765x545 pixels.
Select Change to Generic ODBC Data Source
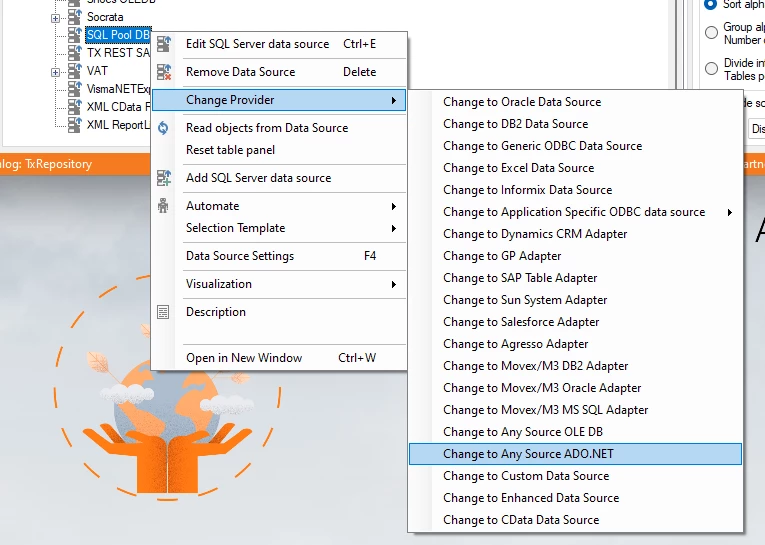(575, 146)
